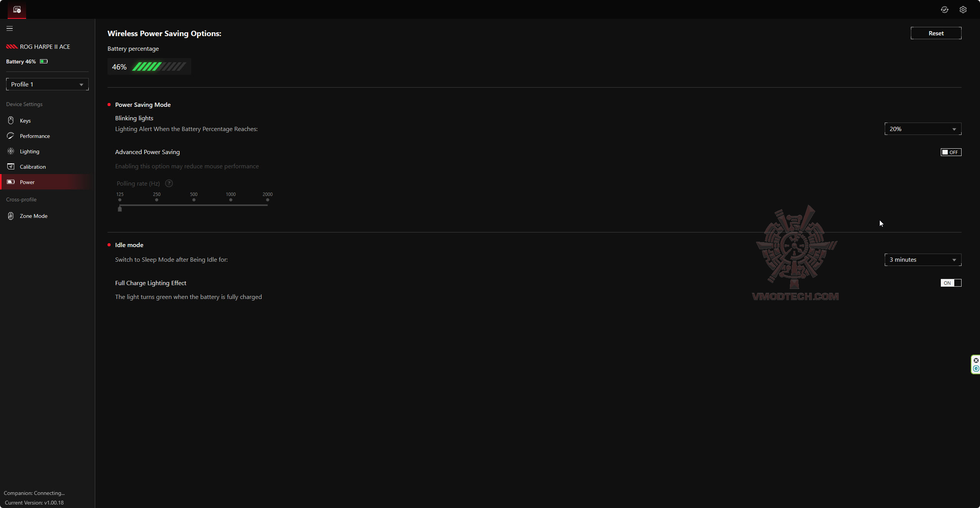Open the hamburger menu icon
Viewport: 980px width, 508px height.
(10, 28)
